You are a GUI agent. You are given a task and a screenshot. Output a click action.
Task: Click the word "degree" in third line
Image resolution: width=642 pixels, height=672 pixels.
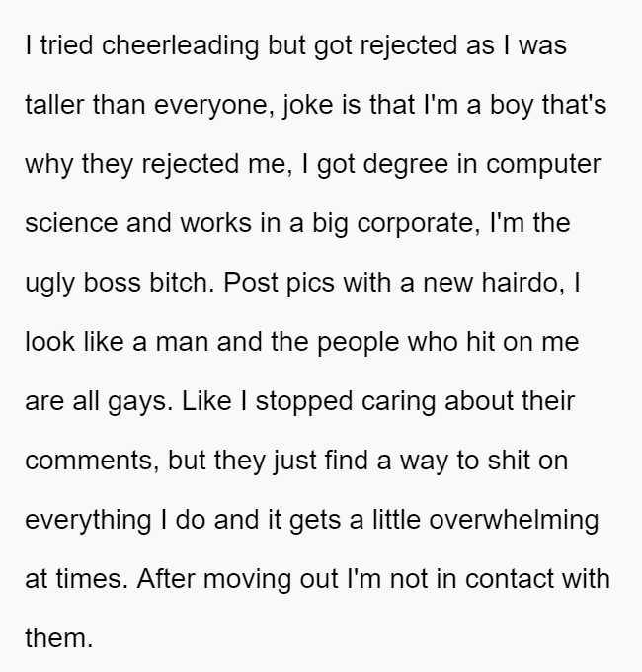pyautogui.click(x=405, y=165)
